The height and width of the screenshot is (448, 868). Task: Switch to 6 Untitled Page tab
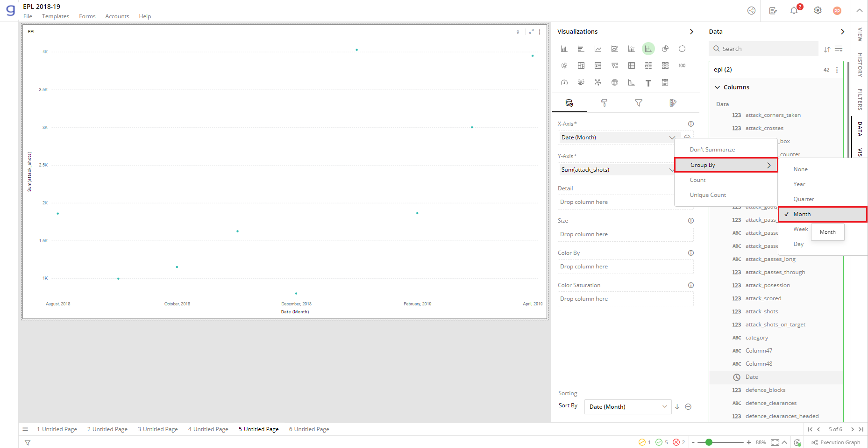(309, 429)
